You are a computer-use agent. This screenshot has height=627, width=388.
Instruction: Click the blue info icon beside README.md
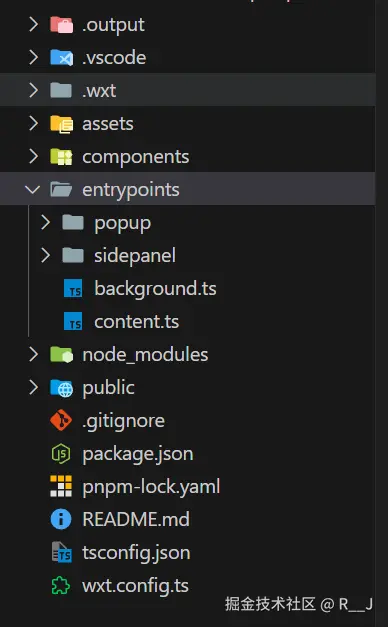click(61, 519)
